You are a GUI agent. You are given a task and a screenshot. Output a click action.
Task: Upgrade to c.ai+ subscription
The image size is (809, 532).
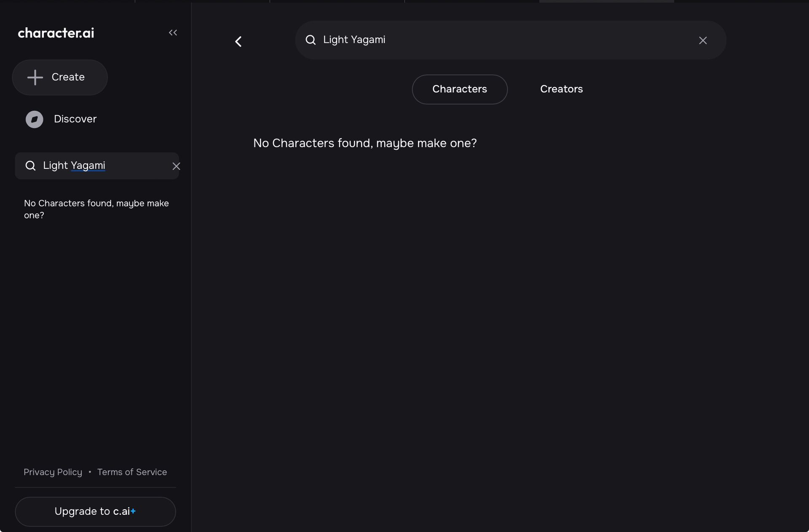coord(95,511)
